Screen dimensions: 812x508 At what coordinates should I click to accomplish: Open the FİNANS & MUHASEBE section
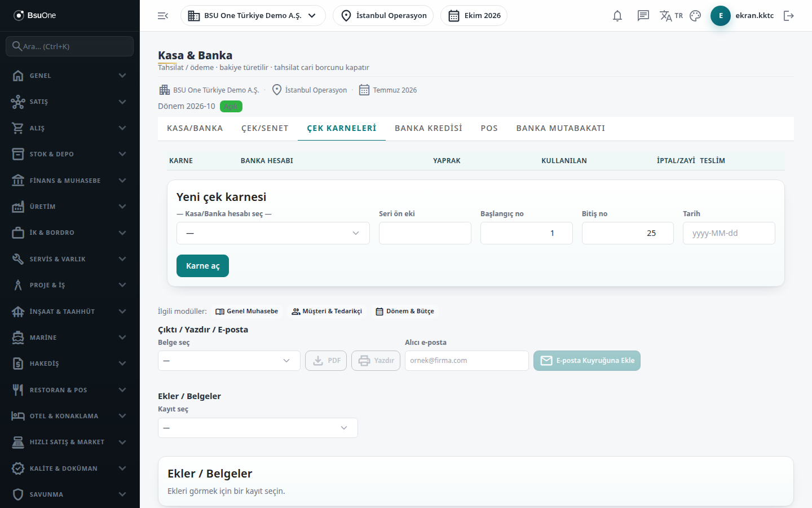[x=70, y=181]
